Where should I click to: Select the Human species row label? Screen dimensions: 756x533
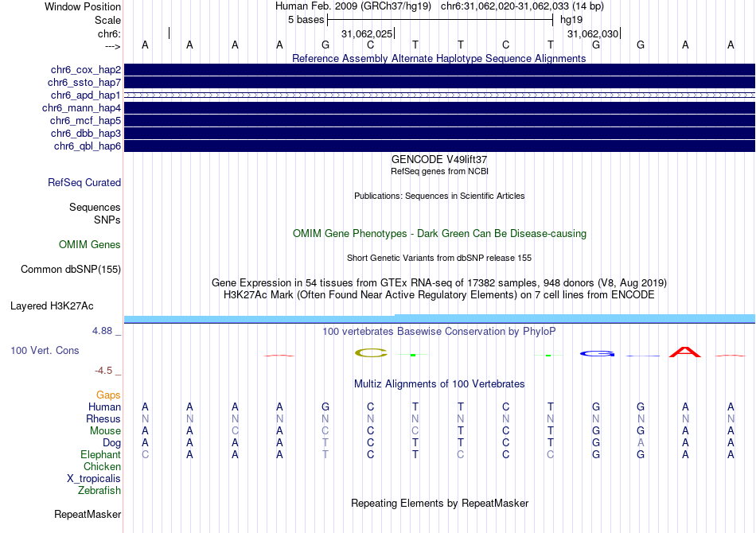click(104, 407)
